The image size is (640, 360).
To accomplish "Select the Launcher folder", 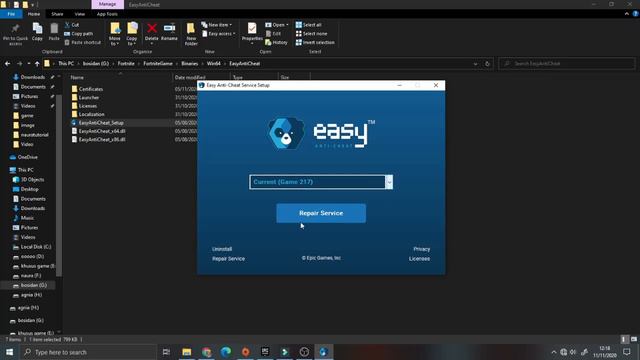I will [x=89, y=98].
